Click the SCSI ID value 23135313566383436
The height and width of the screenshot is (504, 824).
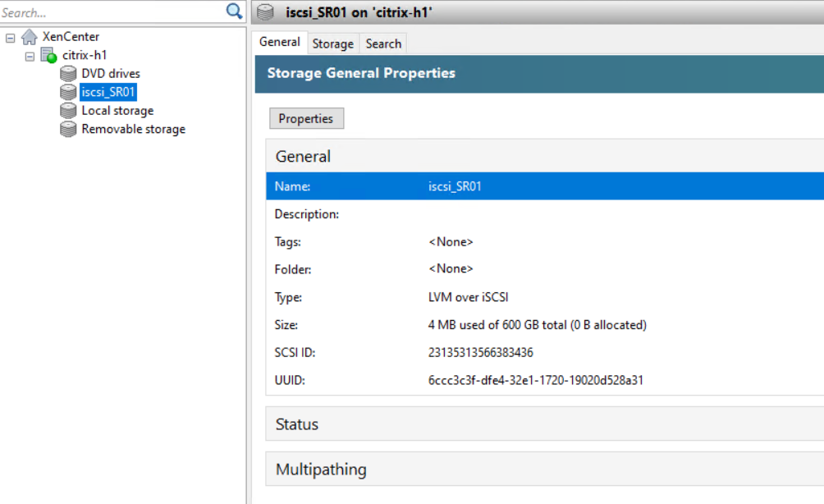480,353
